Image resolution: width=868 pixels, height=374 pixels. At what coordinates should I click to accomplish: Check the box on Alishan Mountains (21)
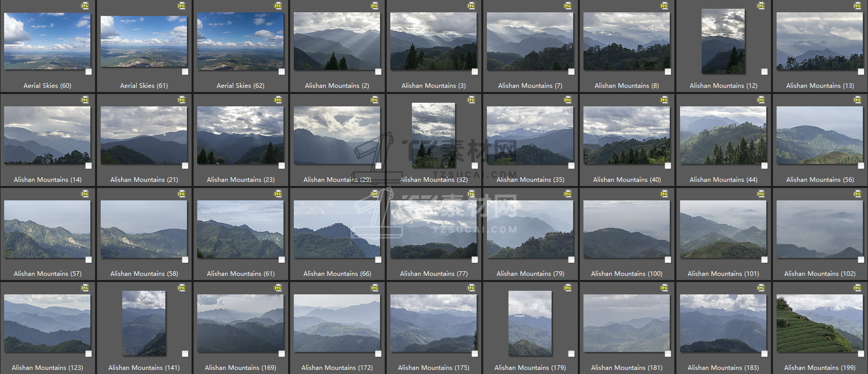pos(185,166)
